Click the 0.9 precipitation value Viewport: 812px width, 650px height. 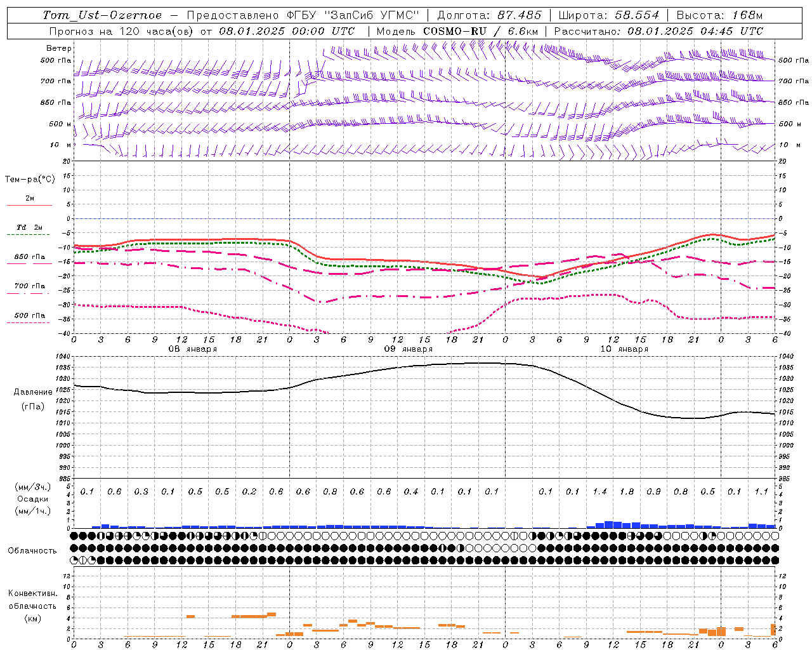pos(653,491)
